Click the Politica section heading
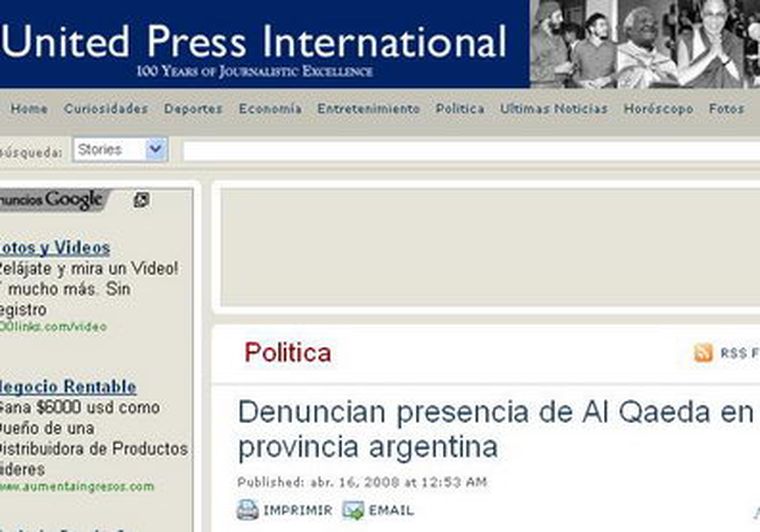760x532 pixels. coord(288,352)
